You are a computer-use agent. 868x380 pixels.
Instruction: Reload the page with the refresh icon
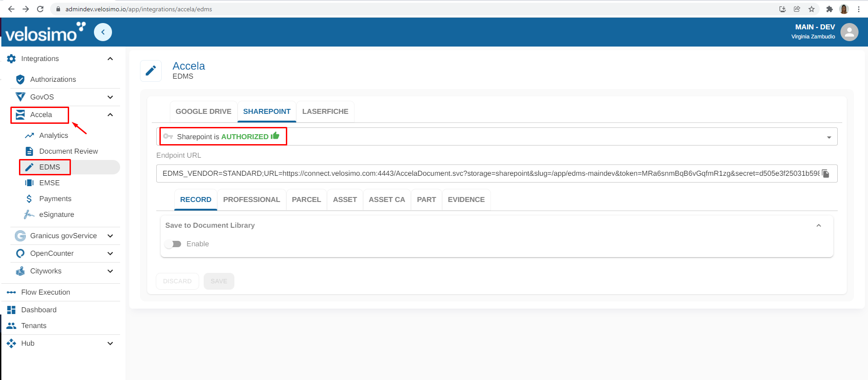click(40, 9)
